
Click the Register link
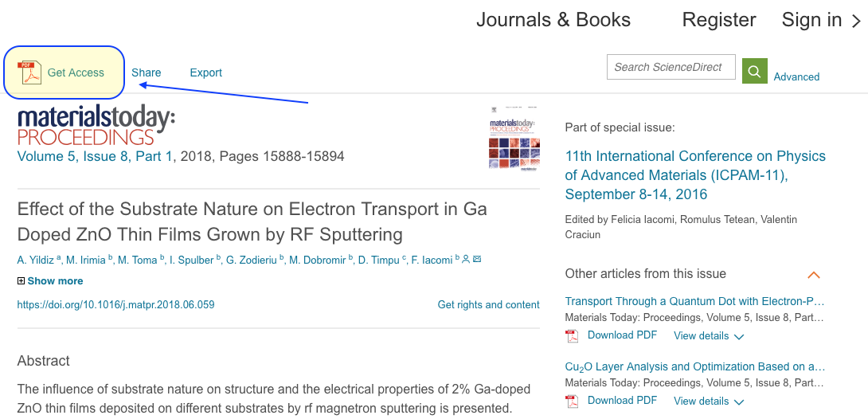tap(718, 20)
